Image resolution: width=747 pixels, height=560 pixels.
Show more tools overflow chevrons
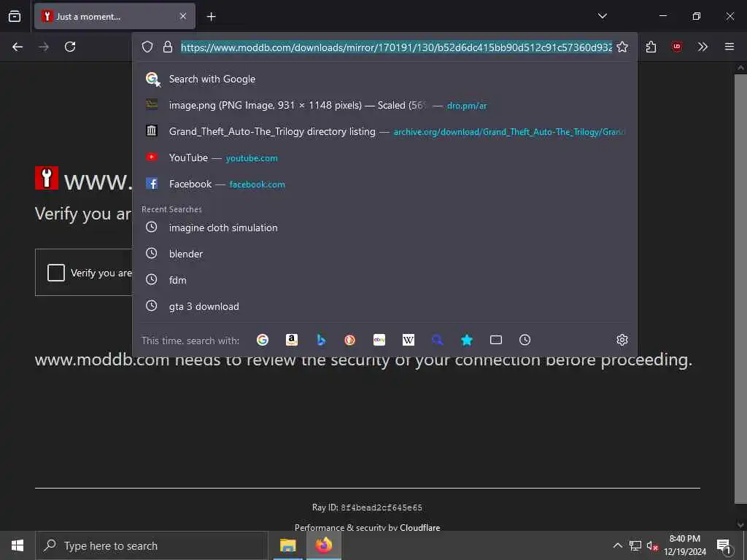pos(703,47)
